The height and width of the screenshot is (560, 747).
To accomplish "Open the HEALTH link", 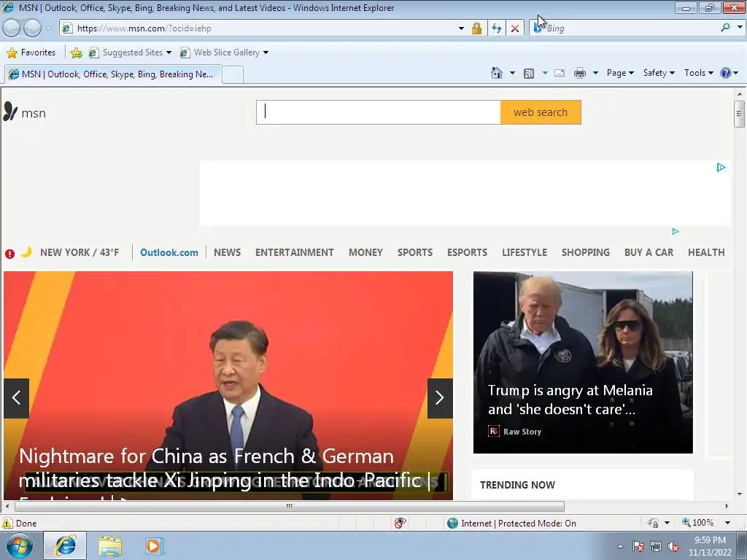I will [x=706, y=252].
